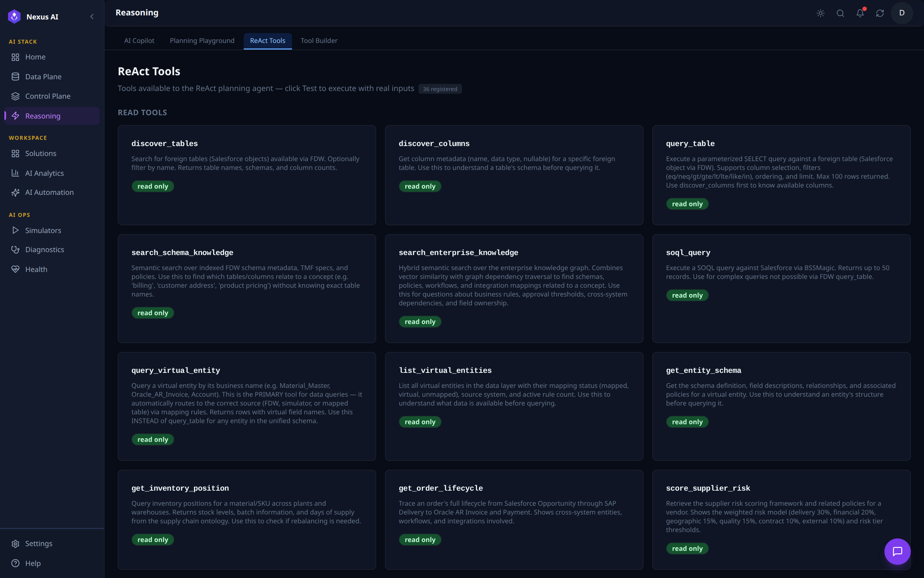
Task: Open the search_enterprise_knowledge card title
Action: [458, 252]
